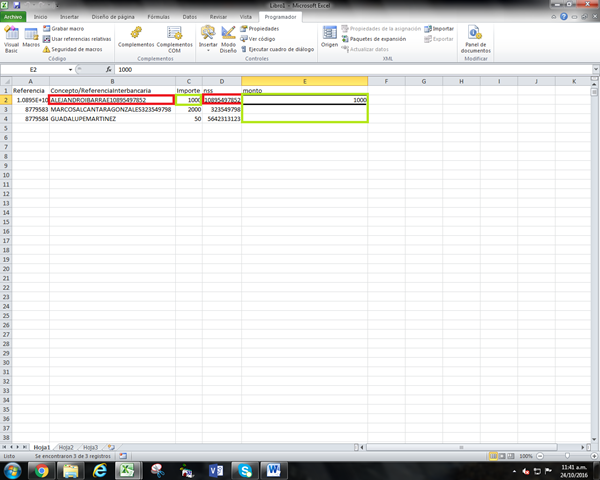Expand the Name Box dropdown
This screenshot has width=600, height=480.
[70, 70]
